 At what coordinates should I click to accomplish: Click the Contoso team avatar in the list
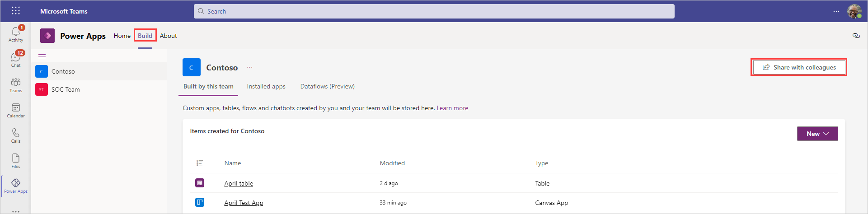coord(42,71)
